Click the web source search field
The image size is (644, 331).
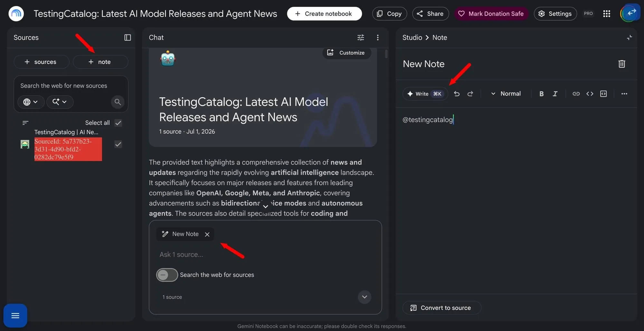tap(71, 86)
